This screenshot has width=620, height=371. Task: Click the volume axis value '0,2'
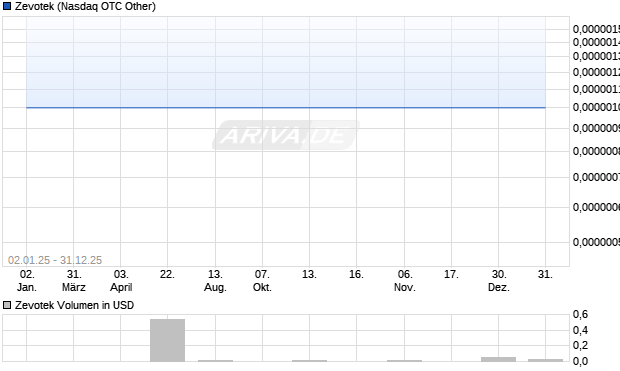coord(580,345)
